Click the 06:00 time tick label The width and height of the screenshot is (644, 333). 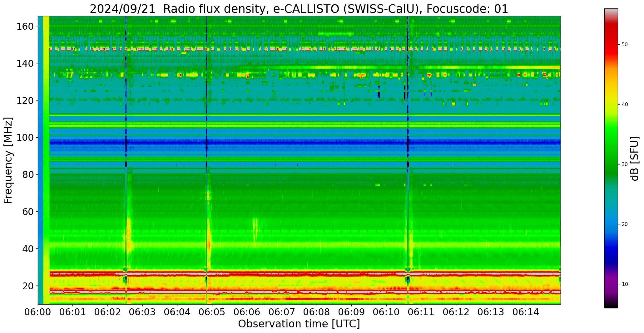[x=38, y=312]
